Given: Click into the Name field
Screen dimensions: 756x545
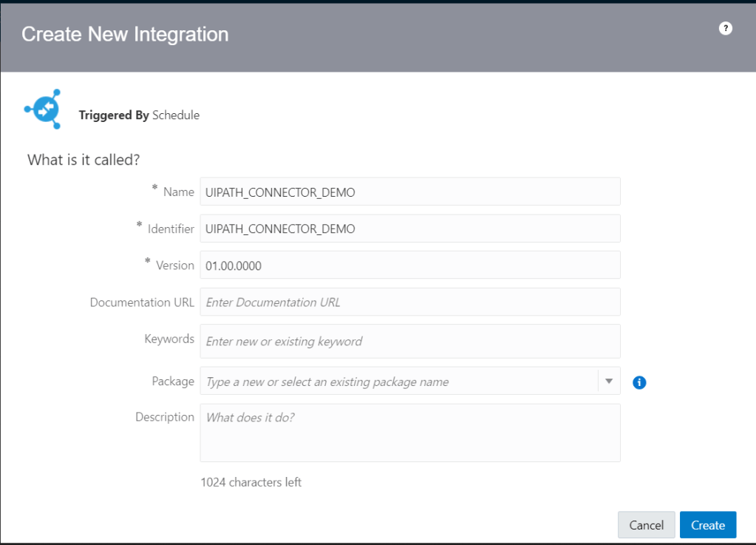Looking at the screenshot, I should 409,192.
